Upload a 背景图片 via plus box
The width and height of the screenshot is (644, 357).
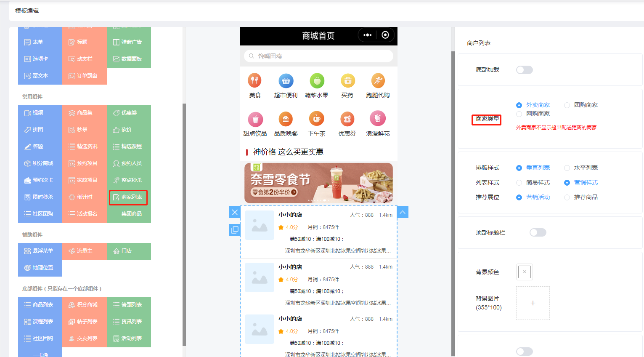[x=533, y=303]
